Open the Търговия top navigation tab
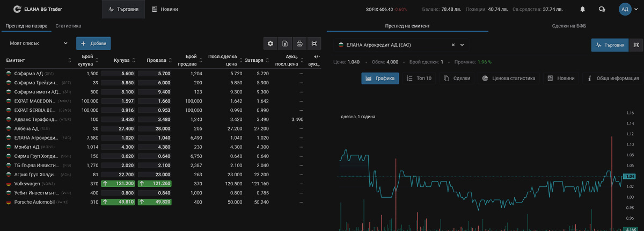Screen dimensions: 644x231 [123, 9]
